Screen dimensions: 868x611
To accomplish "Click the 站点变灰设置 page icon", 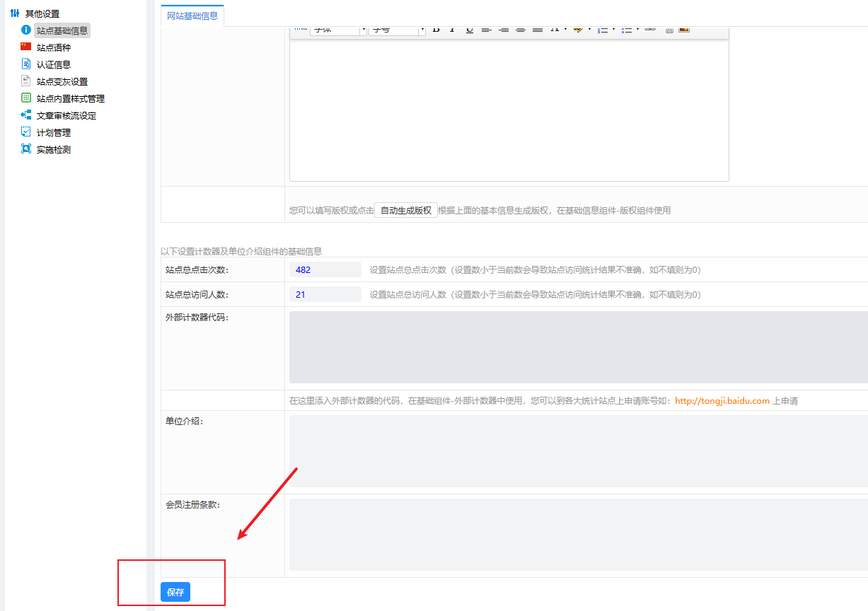I will click(26, 81).
